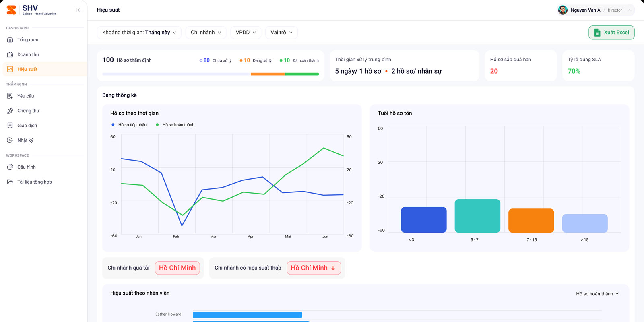Click the Director role label
The width and height of the screenshot is (644, 322).
(x=615, y=10)
